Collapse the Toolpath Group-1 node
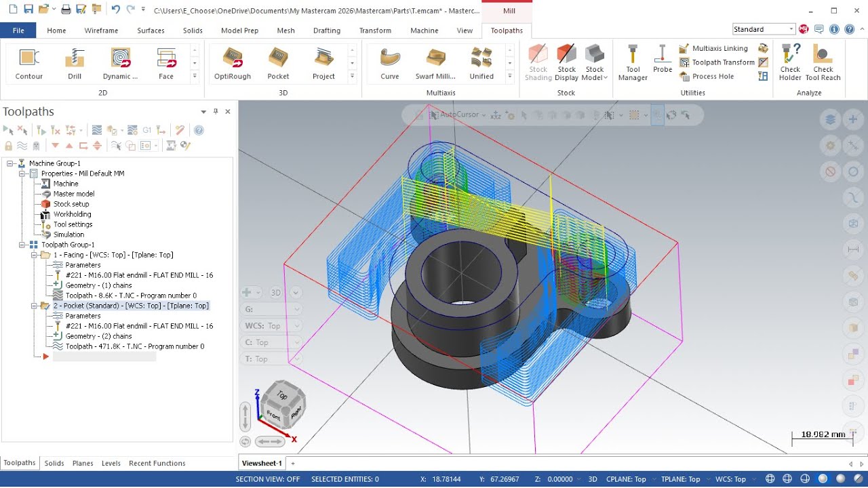 click(x=22, y=245)
